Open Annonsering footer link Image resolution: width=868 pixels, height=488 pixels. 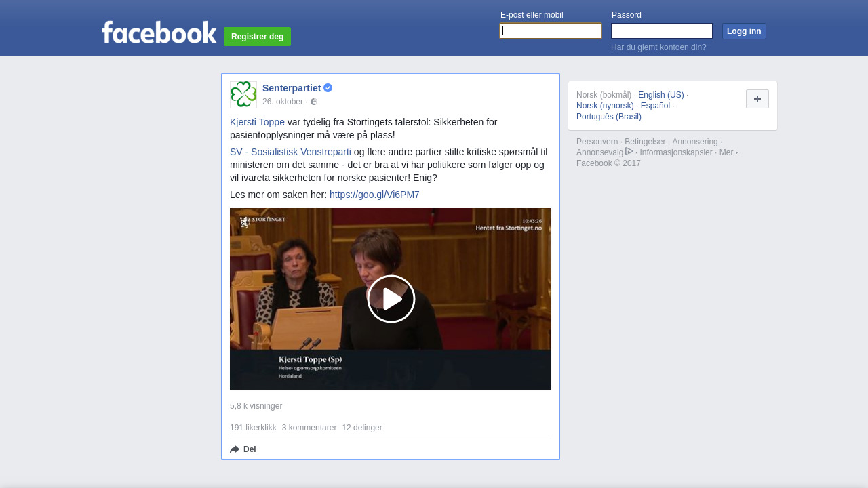695,142
